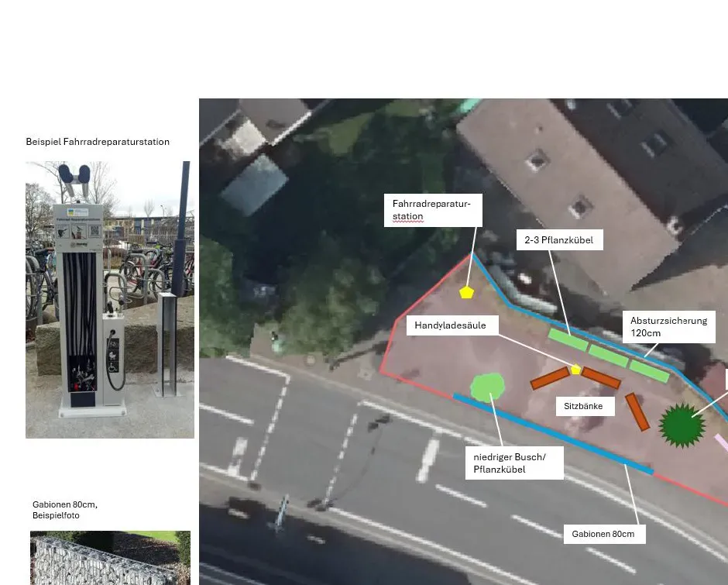Select the "Gabionen 80cm" label on the map

pos(603,534)
